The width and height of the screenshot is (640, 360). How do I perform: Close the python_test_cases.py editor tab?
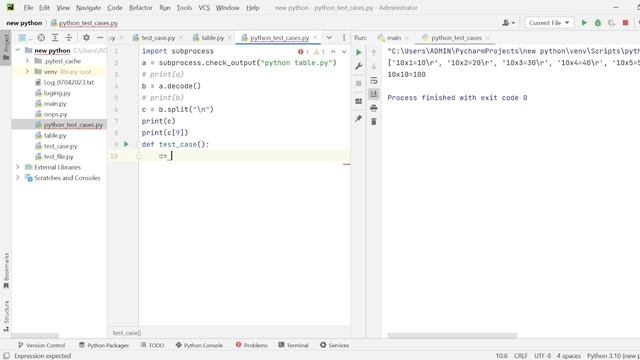315,38
